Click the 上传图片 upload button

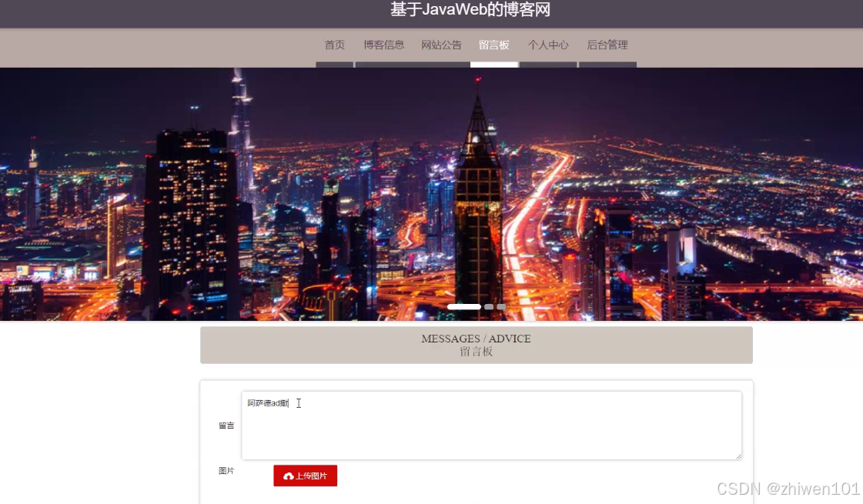point(305,476)
